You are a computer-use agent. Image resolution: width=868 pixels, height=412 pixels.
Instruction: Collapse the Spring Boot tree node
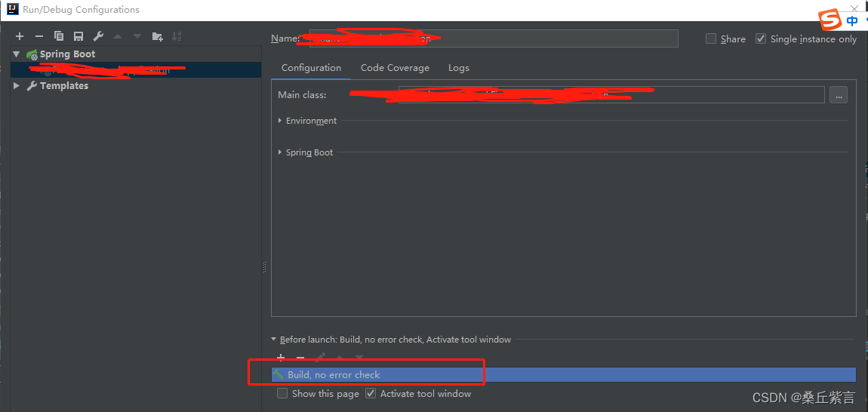point(17,54)
